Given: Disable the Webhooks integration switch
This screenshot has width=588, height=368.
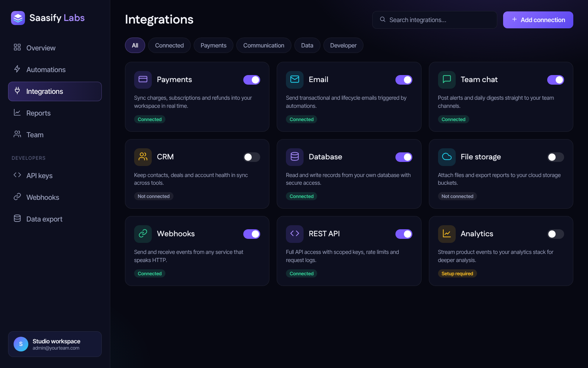Looking at the screenshot, I should coord(252,234).
